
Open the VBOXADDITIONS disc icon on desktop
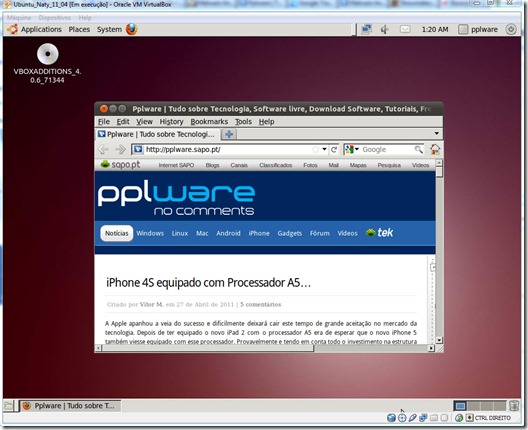[x=47, y=54]
